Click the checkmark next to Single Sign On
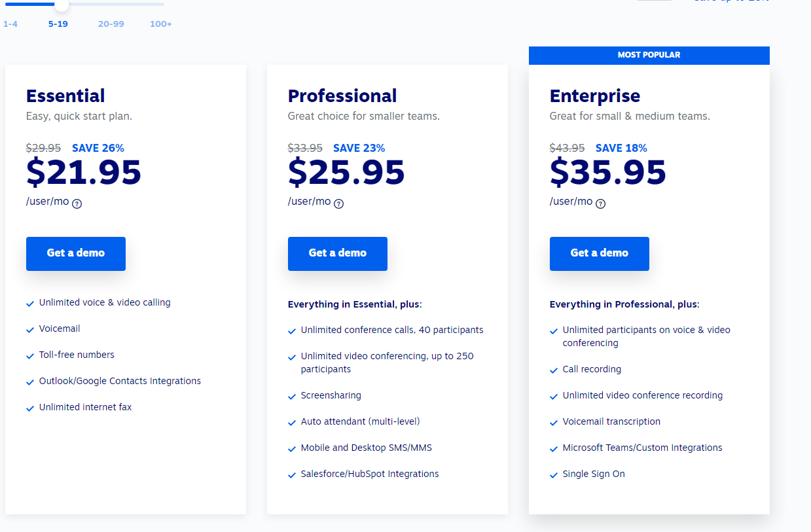Viewport: 811px width, 532px height. click(x=554, y=475)
